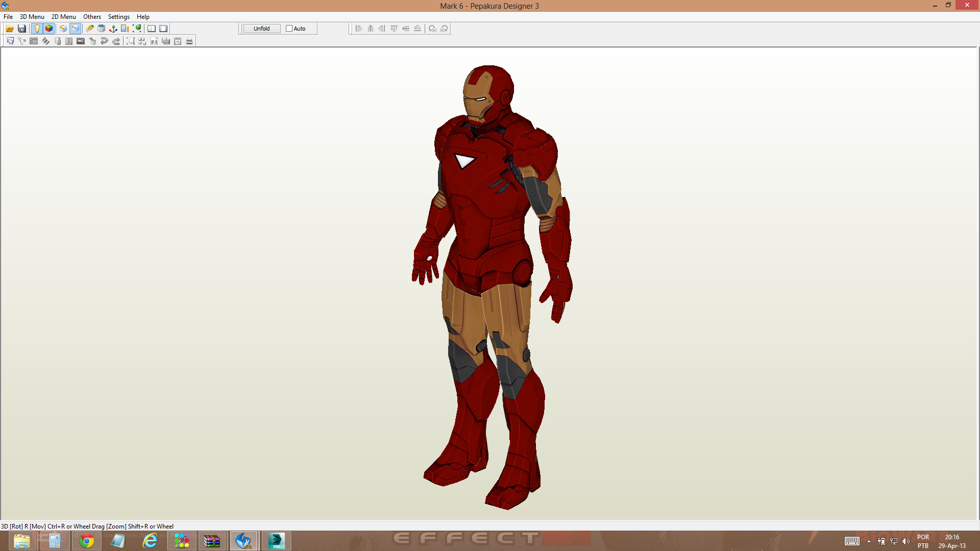The height and width of the screenshot is (551, 980).
Task: Open the Settings menu
Action: click(118, 17)
